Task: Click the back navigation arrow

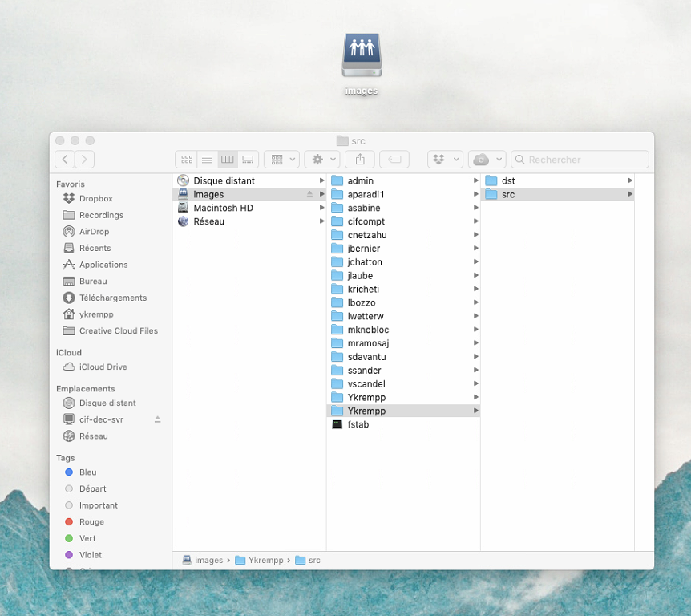Action: tap(65, 160)
